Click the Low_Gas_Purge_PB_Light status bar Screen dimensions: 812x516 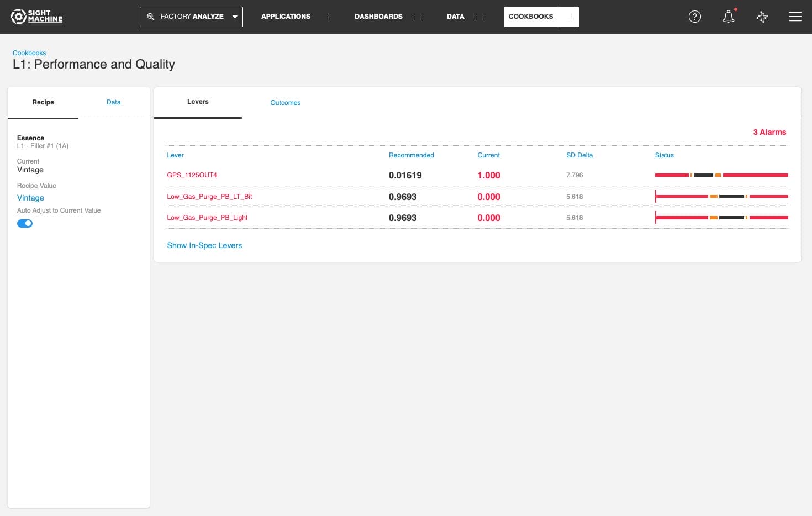pyautogui.click(x=721, y=218)
